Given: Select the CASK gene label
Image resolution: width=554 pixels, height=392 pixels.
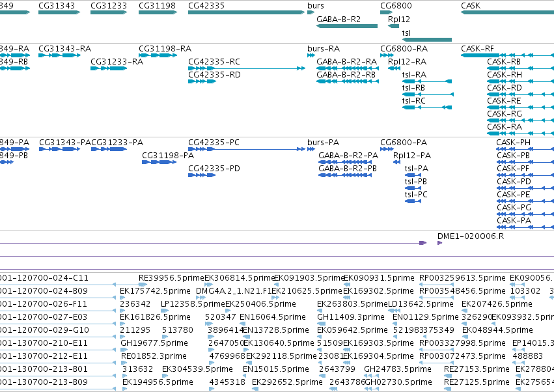Looking at the screenshot, I should click(471, 6).
